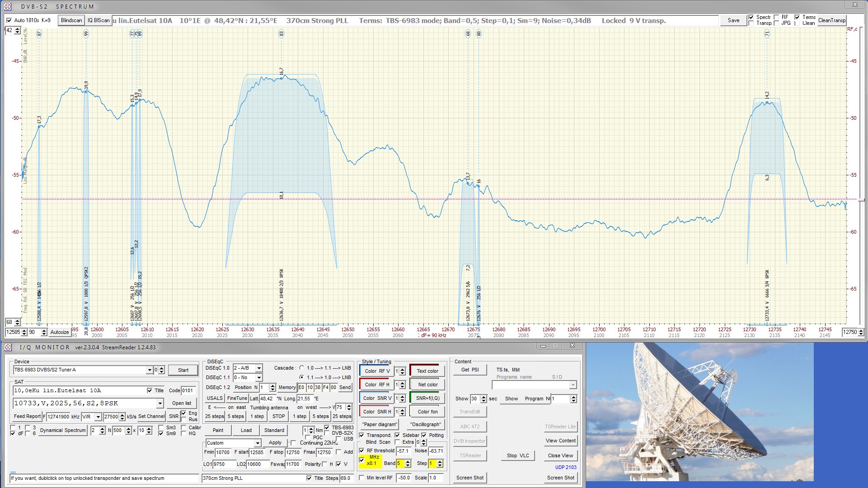Click the Noise -63.71 field
The height and width of the screenshot is (488, 868).
pyautogui.click(x=436, y=450)
